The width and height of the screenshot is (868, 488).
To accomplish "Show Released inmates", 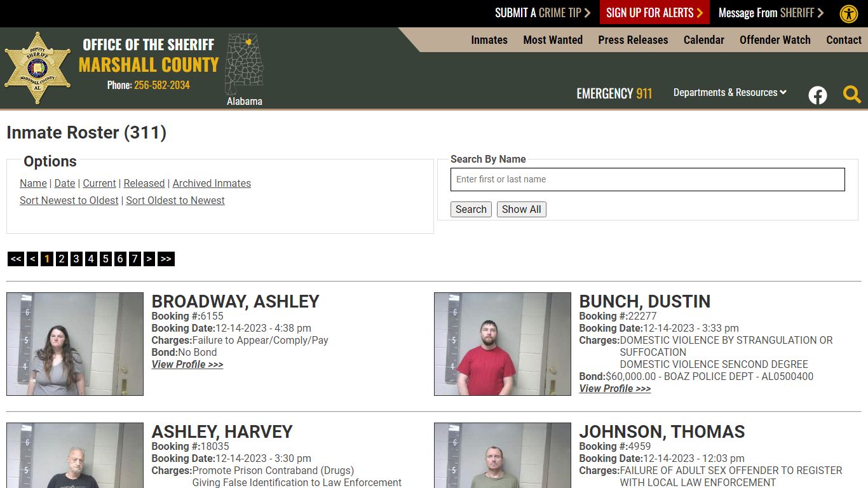I will [144, 183].
